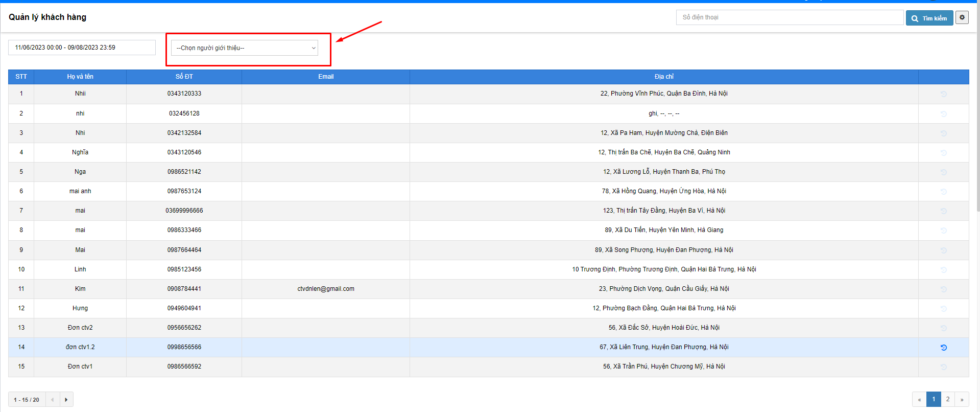Click the previous page arrow at bottom left
The height and width of the screenshot is (412, 980).
53,399
